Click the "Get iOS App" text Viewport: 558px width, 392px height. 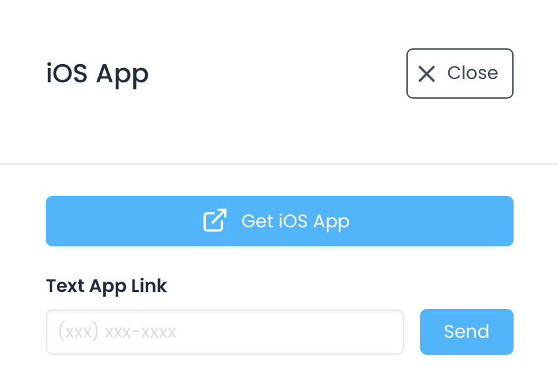[x=295, y=221]
